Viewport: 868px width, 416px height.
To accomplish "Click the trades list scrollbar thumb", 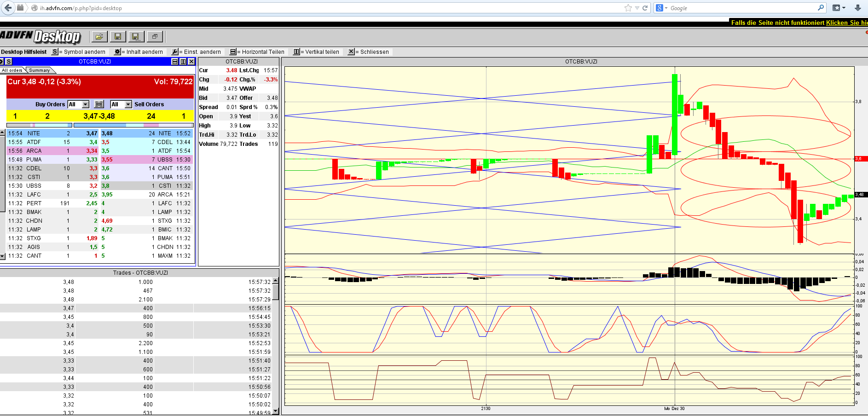I will [276, 292].
